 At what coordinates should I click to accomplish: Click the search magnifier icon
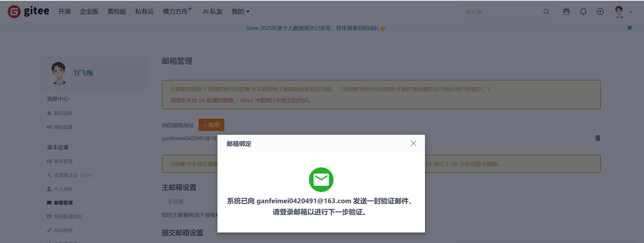point(546,12)
